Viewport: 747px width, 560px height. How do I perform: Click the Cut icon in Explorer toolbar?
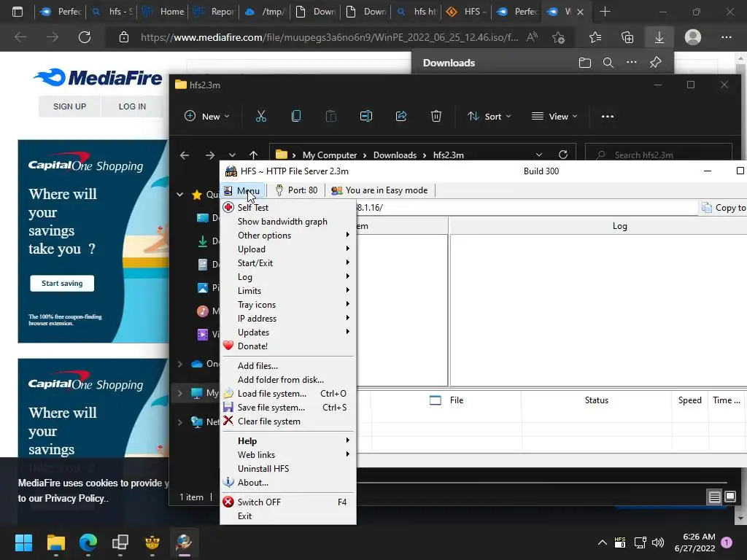pos(261,116)
